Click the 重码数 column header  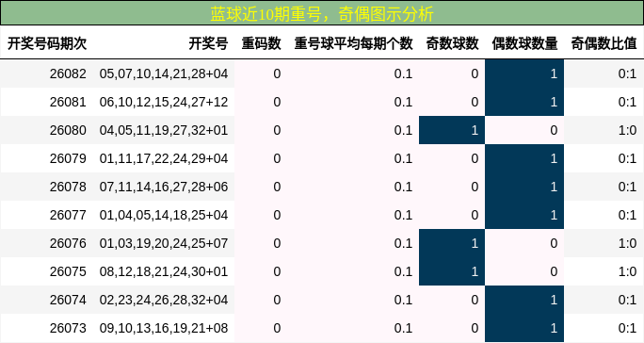(261, 43)
